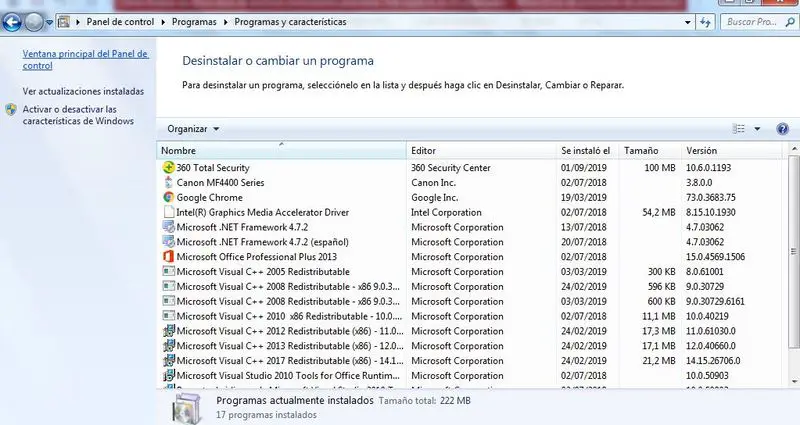Click the Visual C++ 2005 Redistributable icon

tap(168, 271)
